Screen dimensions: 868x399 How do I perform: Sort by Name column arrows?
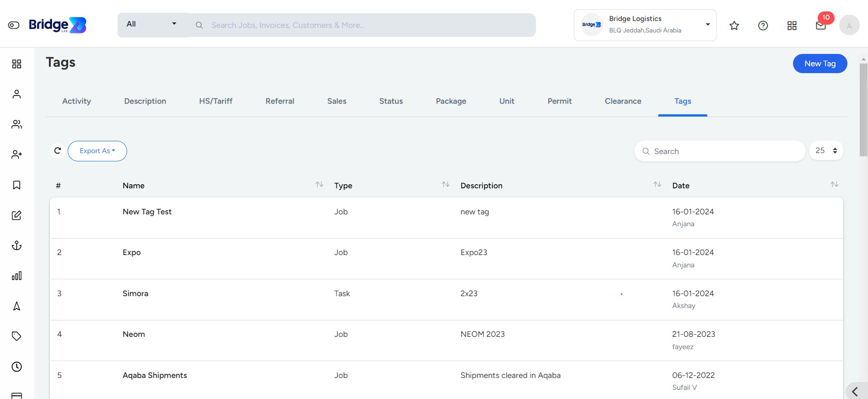pyautogui.click(x=319, y=185)
